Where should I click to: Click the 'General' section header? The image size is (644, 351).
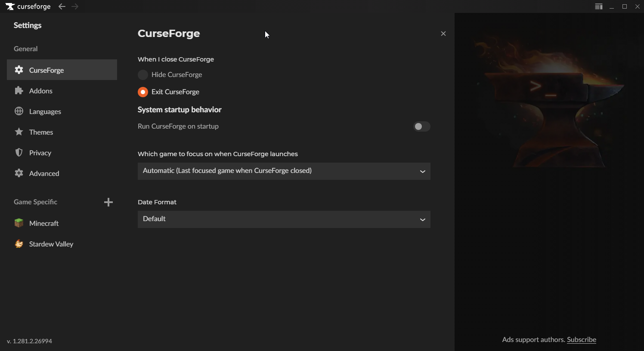coord(26,49)
